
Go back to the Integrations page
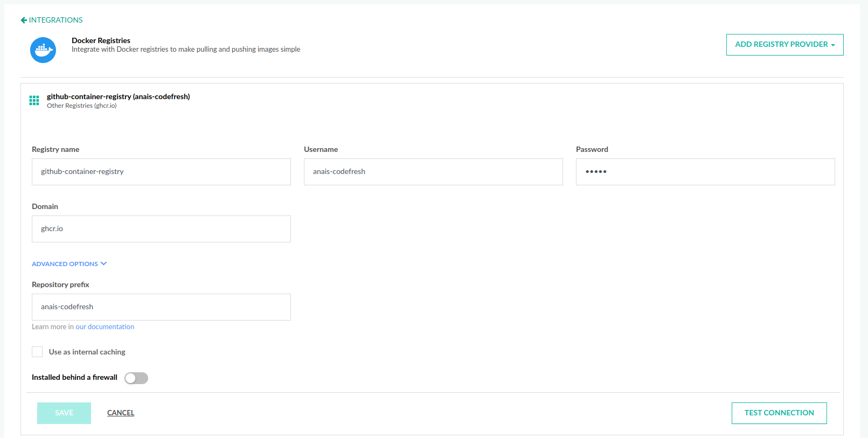[55, 20]
